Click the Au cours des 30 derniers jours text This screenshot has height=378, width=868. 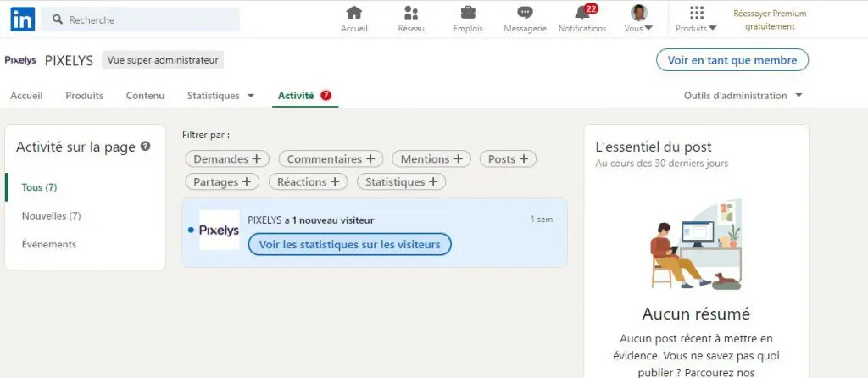(x=661, y=164)
